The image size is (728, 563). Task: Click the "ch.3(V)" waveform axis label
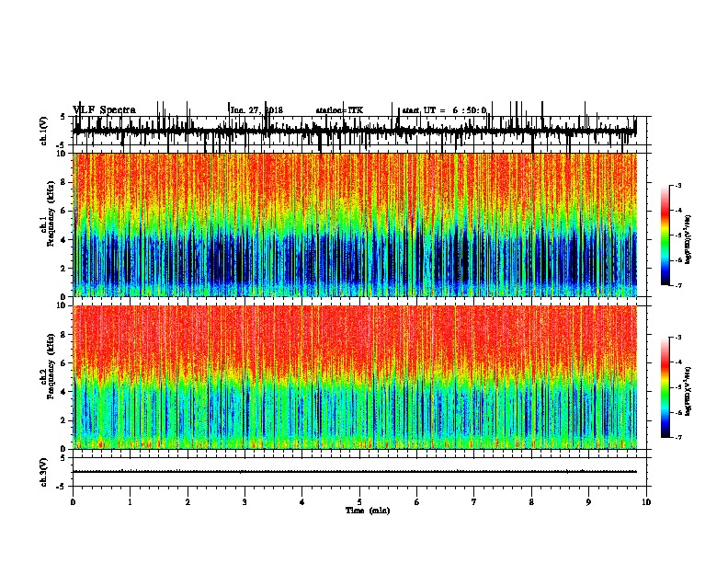click(x=44, y=472)
